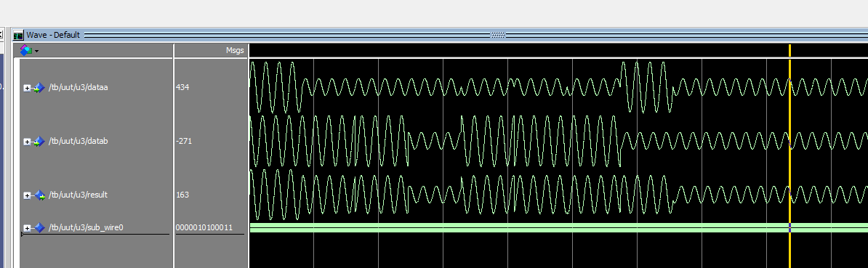This screenshot has width=868, height=268.
Task: Expand the /tb/uut/u3/sub_wire0 signal bus
Action: (27, 228)
